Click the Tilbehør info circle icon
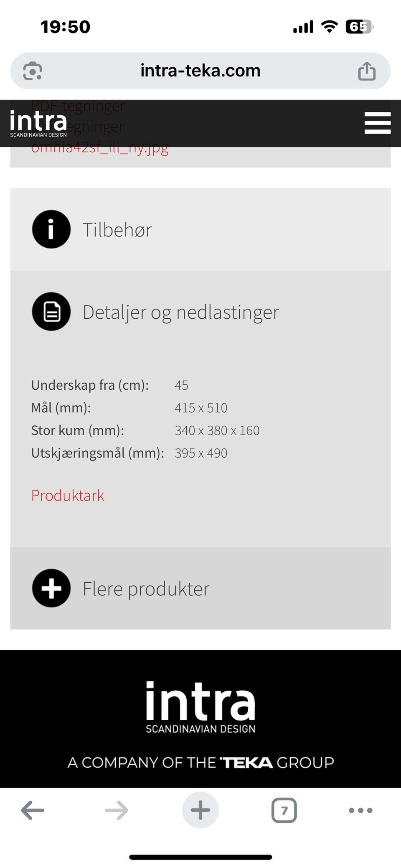401x868 pixels. [x=51, y=229]
